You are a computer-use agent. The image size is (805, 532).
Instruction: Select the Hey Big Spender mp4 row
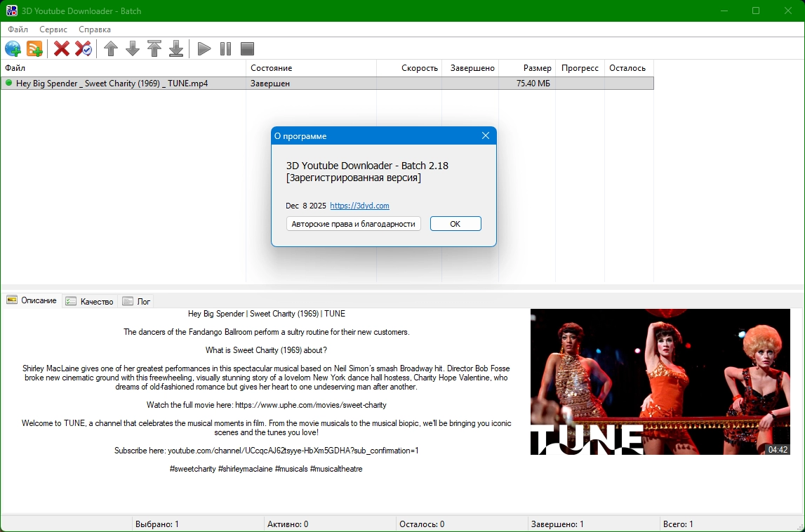[x=327, y=84]
